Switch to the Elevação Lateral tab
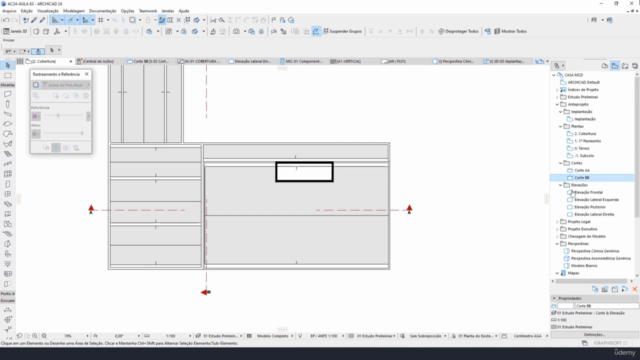Screen dimensions: 640x360 pyautogui.click(x=251, y=61)
